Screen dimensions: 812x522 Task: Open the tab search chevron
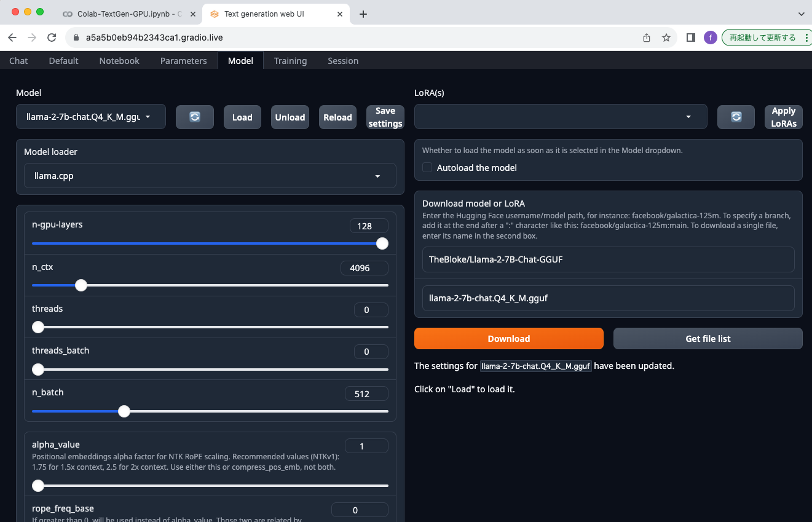pyautogui.click(x=801, y=14)
